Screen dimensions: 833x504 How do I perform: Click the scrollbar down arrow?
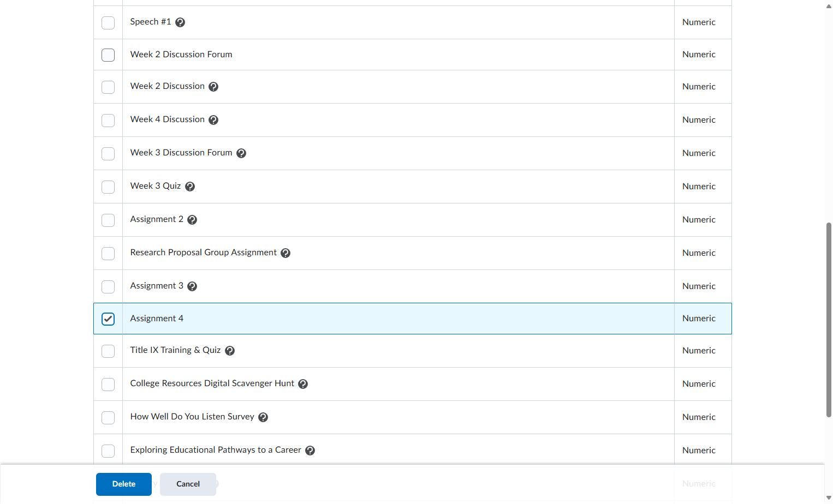(829, 498)
